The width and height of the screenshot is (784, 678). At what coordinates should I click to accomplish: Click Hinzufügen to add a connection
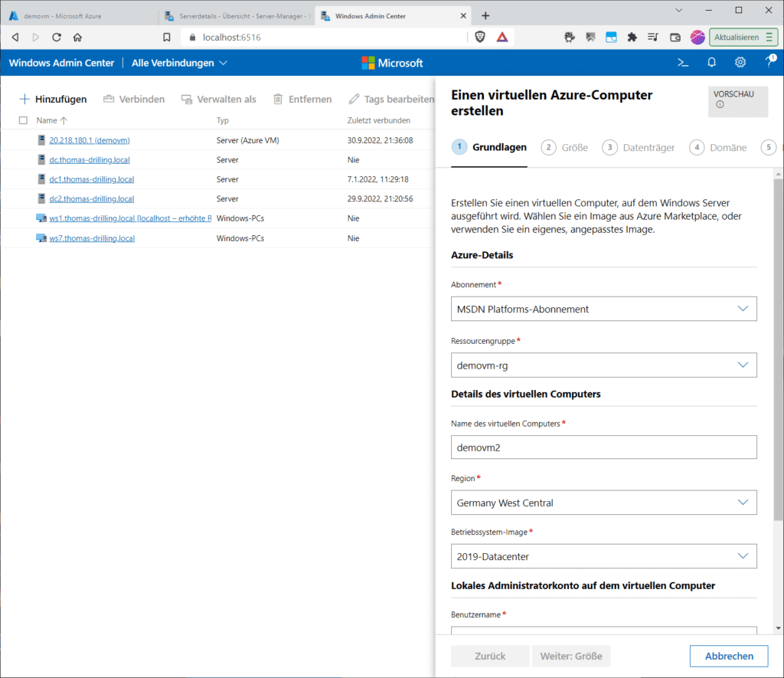tap(53, 99)
